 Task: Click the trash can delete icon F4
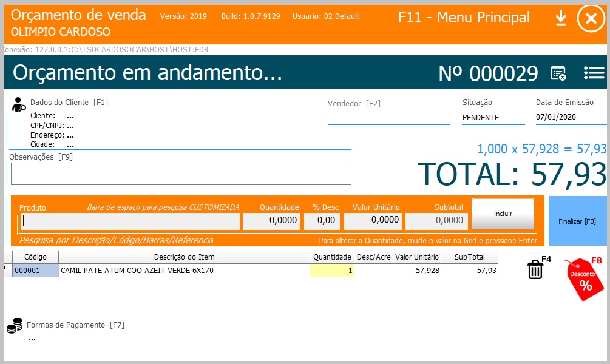point(535,269)
